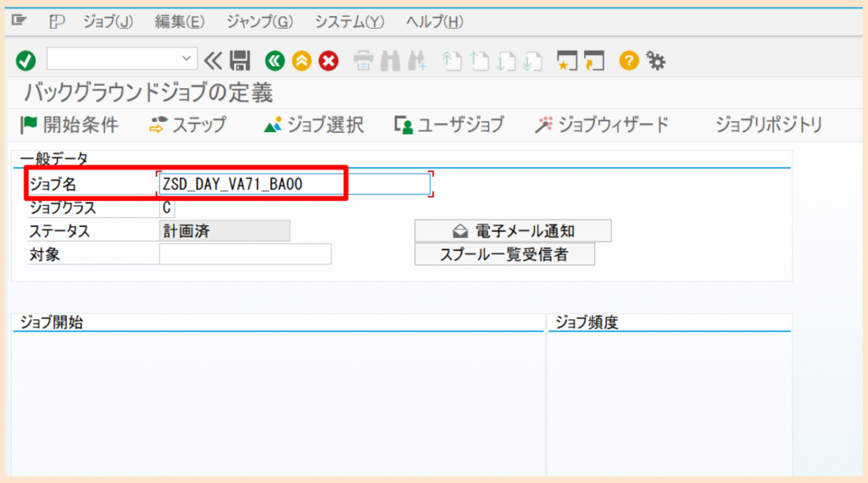Click the ステータス label
868x483 pixels.
(59, 231)
